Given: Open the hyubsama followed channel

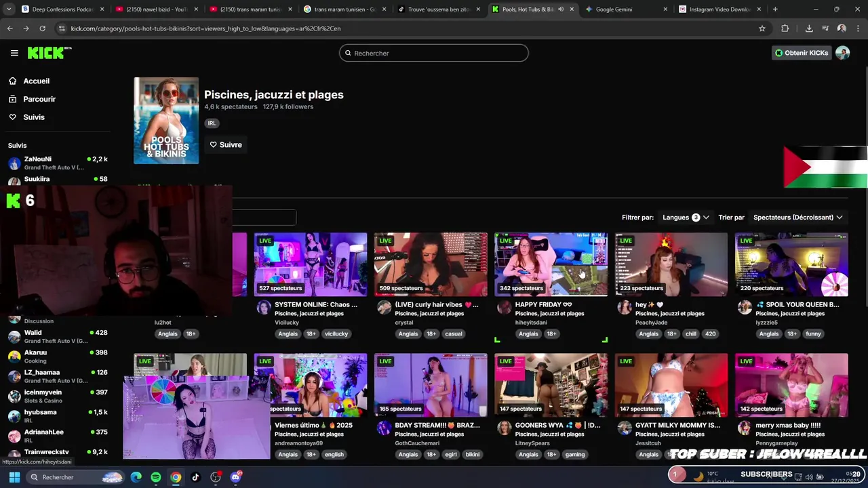Looking at the screenshot, I should tap(58, 416).
